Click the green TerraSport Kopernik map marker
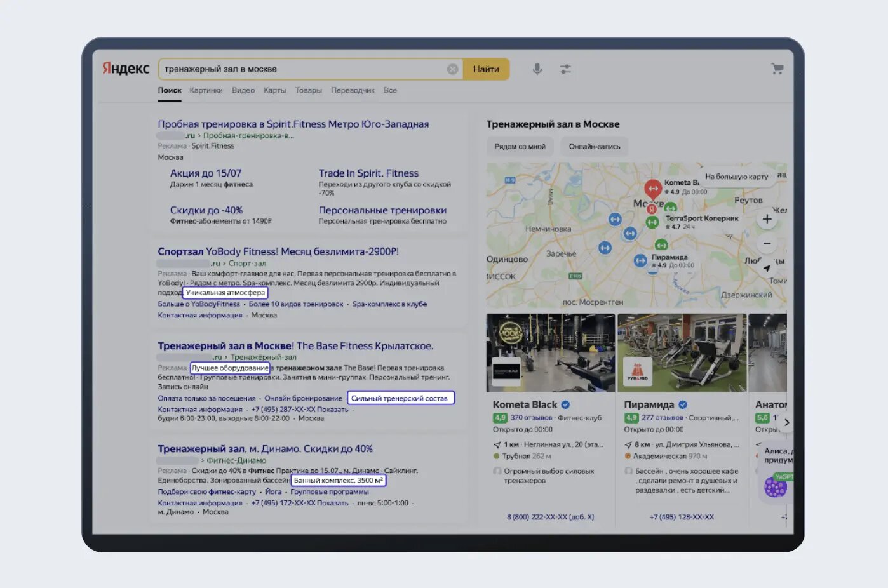The width and height of the screenshot is (888, 588). pyautogui.click(x=652, y=222)
